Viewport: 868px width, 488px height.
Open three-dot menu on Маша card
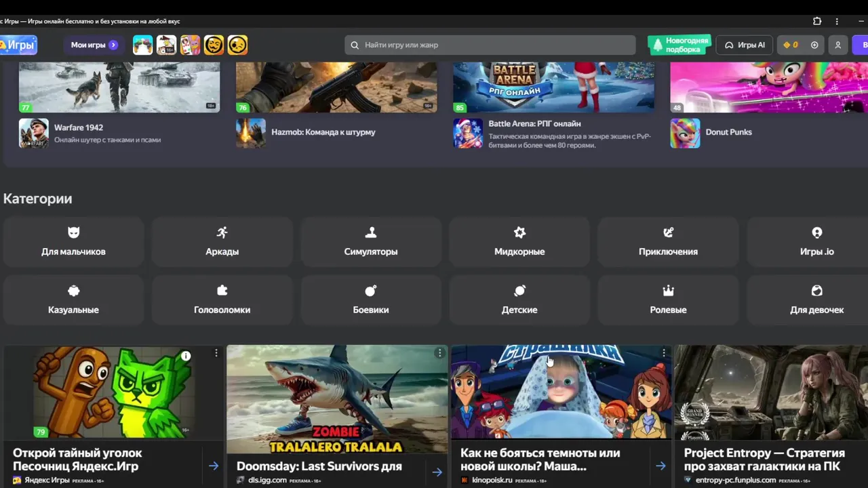coord(663,353)
